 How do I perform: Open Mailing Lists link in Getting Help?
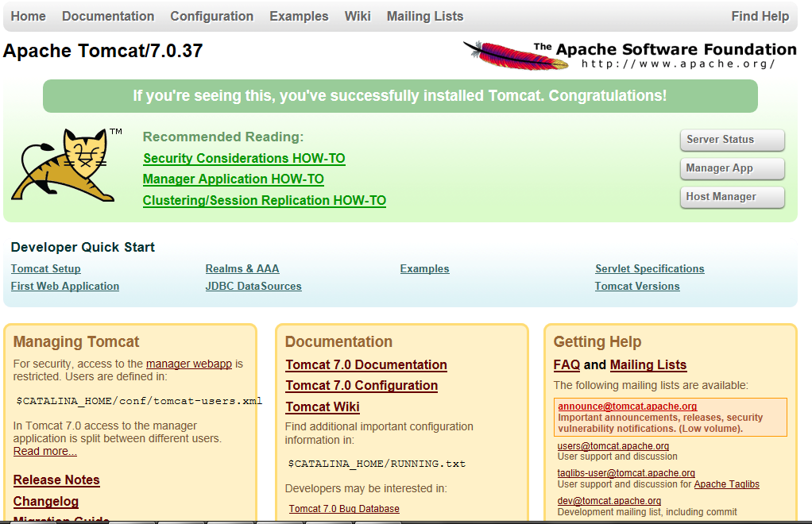pos(648,364)
